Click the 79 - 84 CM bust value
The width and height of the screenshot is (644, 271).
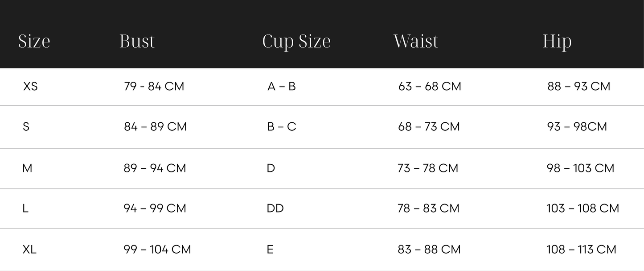[154, 86]
